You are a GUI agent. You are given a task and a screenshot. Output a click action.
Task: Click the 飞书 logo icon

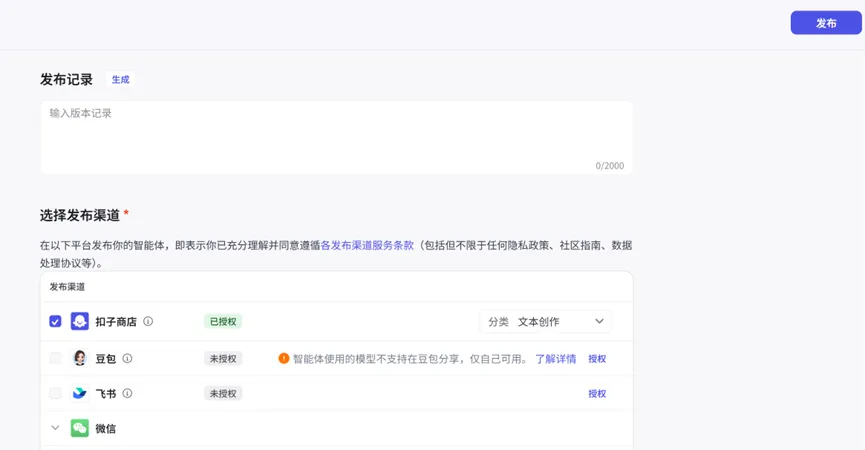coord(80,393)
